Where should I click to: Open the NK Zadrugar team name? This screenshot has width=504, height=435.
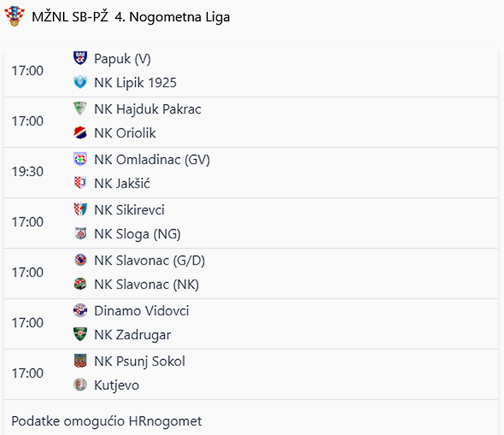(x=132, y=335)
